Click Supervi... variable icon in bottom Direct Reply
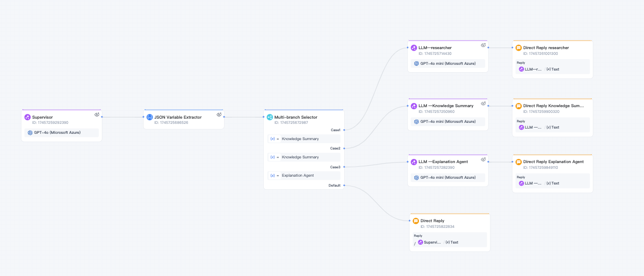The image size is (644, 276). 420,242
